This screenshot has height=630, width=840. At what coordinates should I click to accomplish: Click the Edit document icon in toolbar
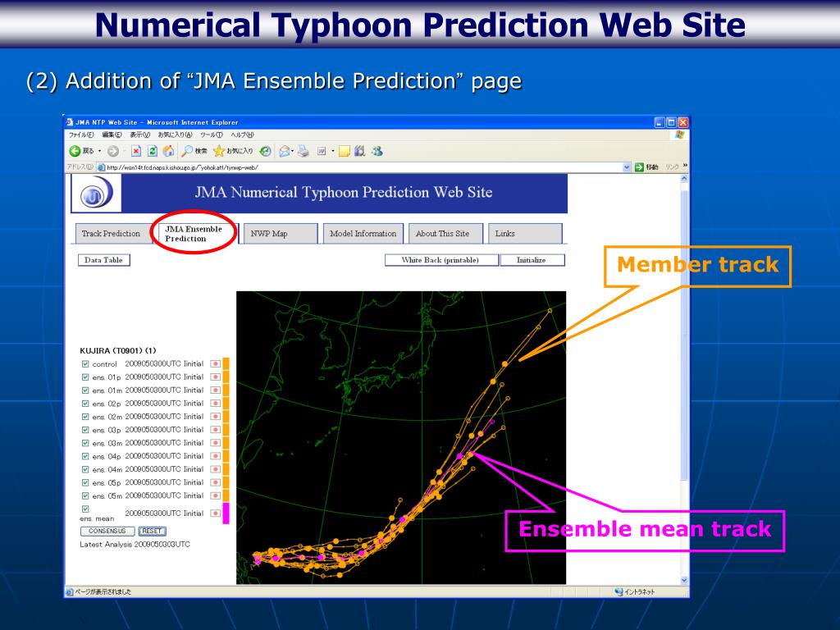point(322,152)
